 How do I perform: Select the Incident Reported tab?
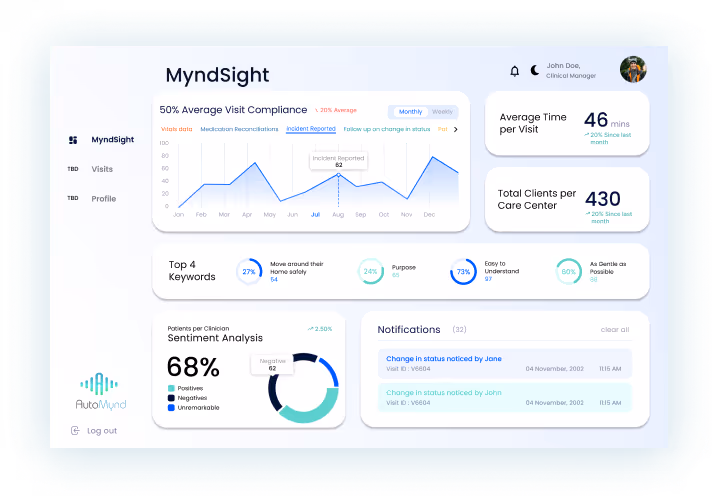click(x=311, y=129)
